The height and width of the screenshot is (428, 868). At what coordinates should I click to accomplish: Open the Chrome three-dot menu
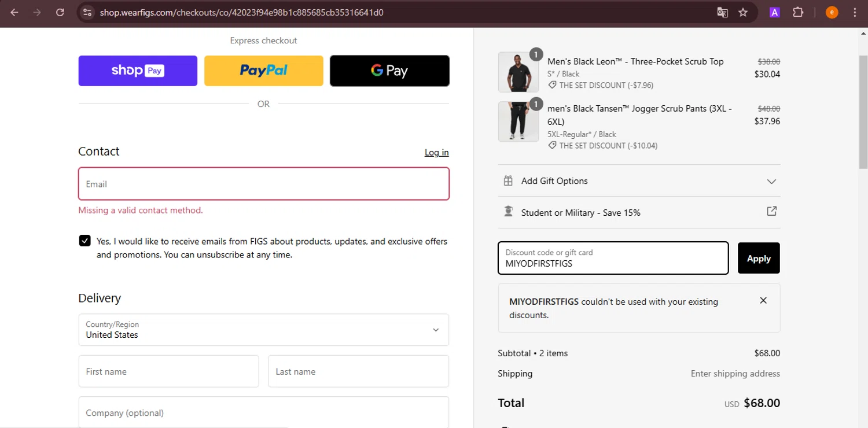(x=855, y=12)
